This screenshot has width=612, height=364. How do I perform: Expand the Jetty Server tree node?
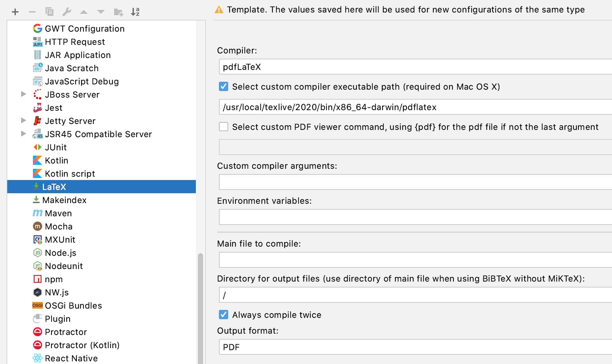23,121
